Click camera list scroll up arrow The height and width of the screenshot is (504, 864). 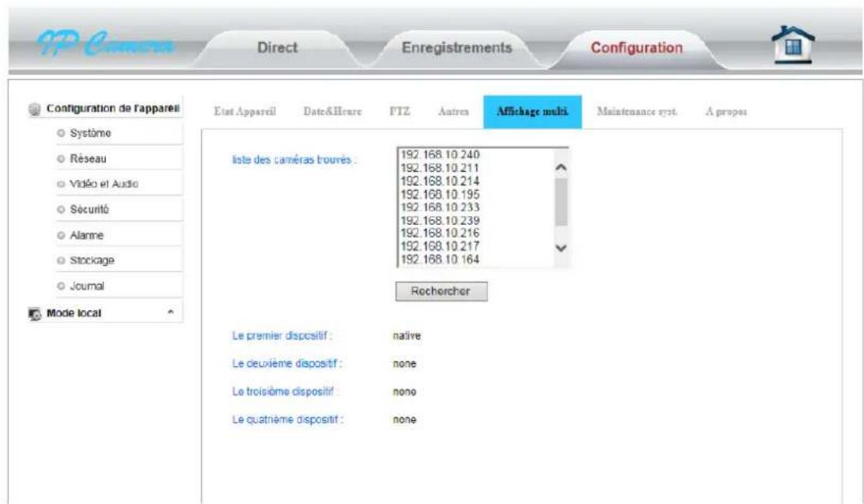pos(561,168)
